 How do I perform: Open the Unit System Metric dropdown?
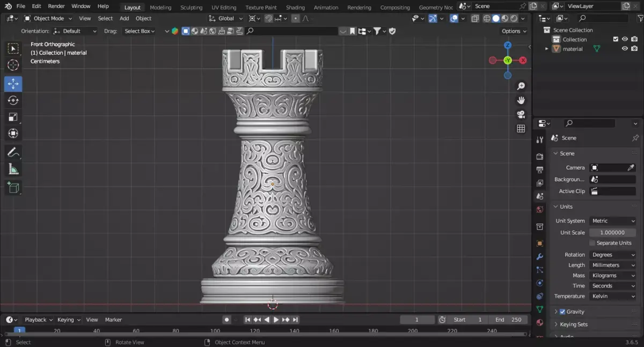tap(612, 221)
